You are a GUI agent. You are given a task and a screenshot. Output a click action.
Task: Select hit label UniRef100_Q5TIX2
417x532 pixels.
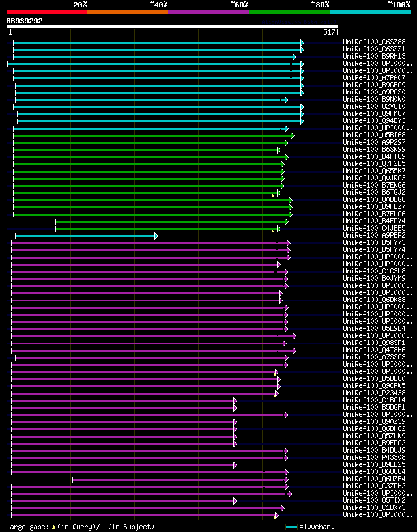tap(374, 500)
